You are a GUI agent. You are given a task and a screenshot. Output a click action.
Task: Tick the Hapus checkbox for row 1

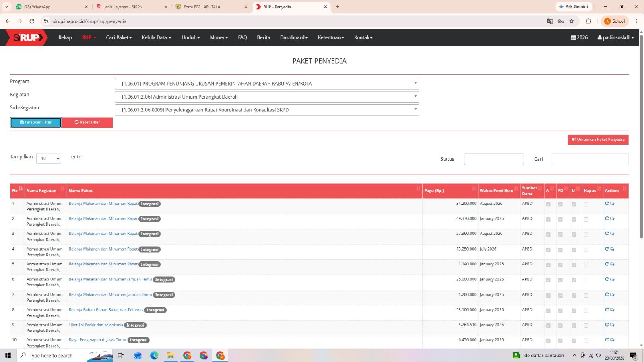(586, 204)
